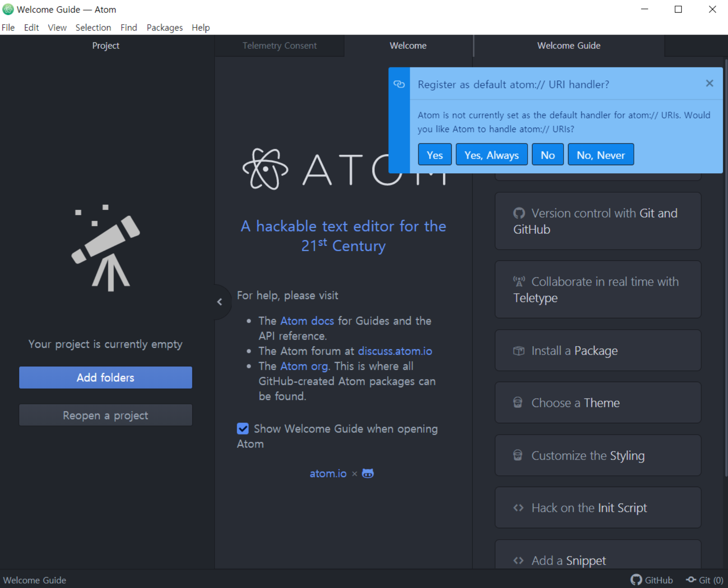Click the Add folders button
The height and width of the screenshot is (588, 728).
[105, 378]
